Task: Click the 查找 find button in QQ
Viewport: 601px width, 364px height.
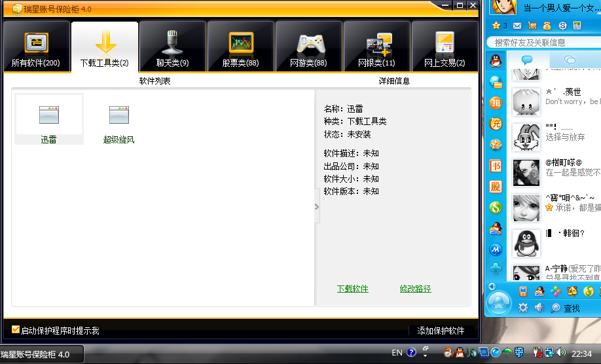Action: tap(566, 308)
